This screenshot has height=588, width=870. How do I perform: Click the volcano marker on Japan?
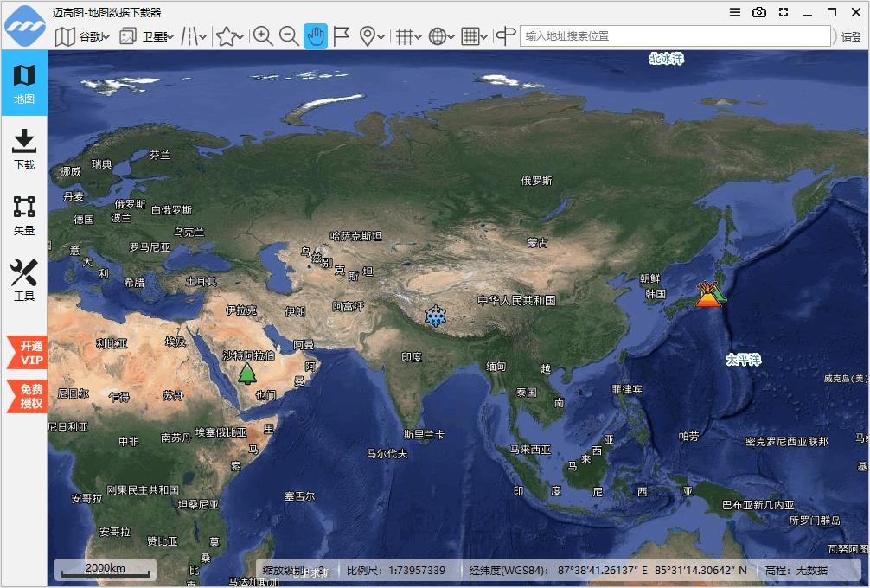[710, 295]
